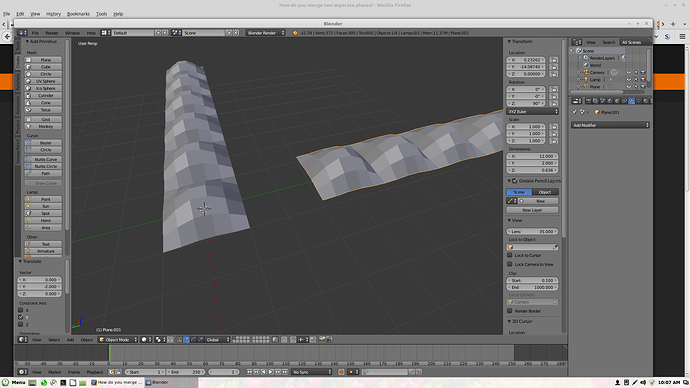Image resolution: width=690 pixels, height=388 pixels.
Task: Open Firefox's Bookmarks menu
Action: (x=78, y=14)
